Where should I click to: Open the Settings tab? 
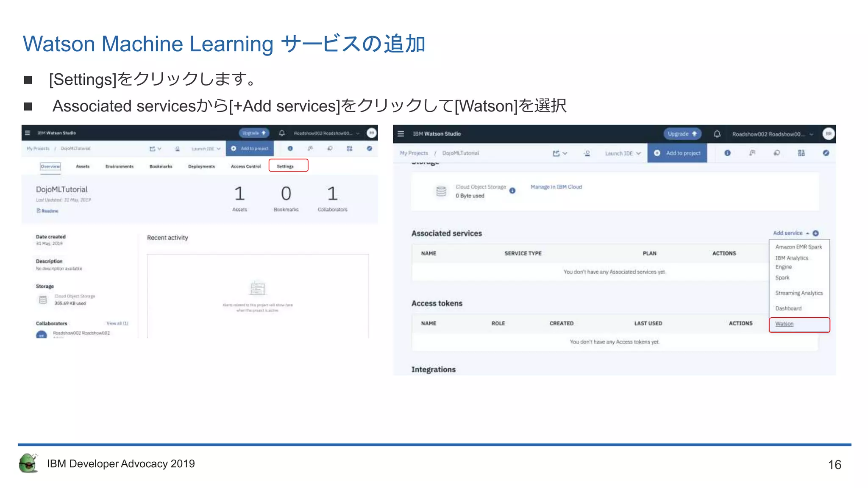[285, 166]
